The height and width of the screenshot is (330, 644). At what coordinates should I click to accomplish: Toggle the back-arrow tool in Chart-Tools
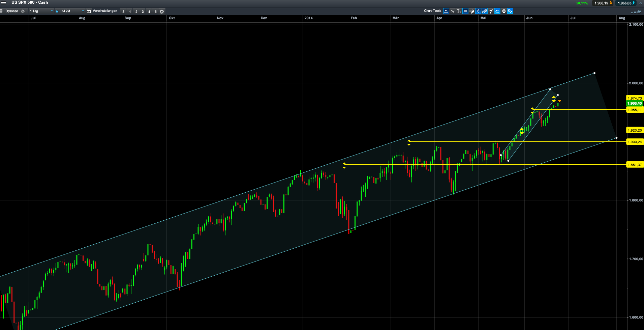coord(446,11)
